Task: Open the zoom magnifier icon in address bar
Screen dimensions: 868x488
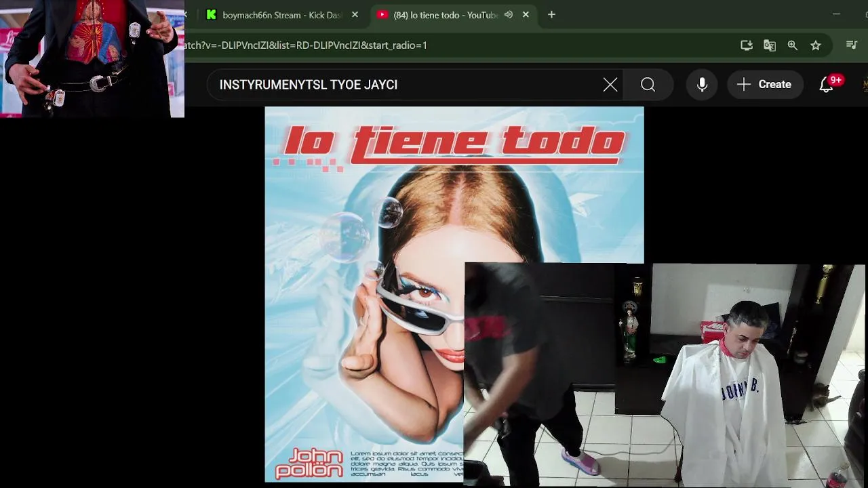Action: tap(793, 45)
